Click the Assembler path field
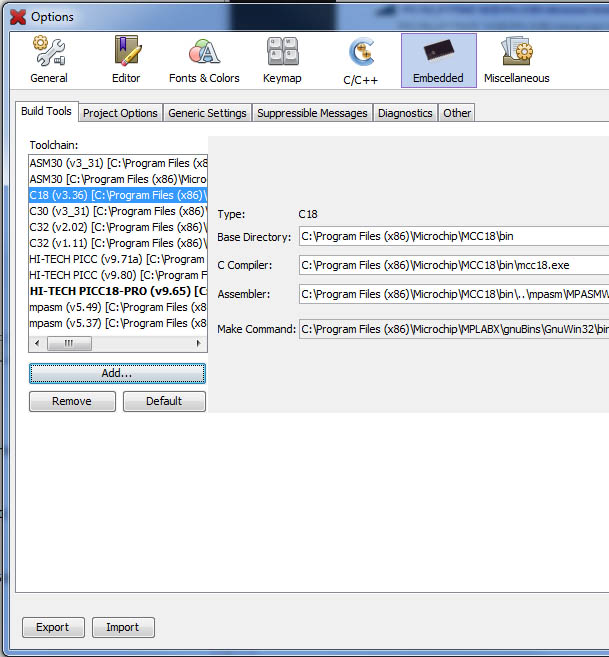 (x=454, y=294)
